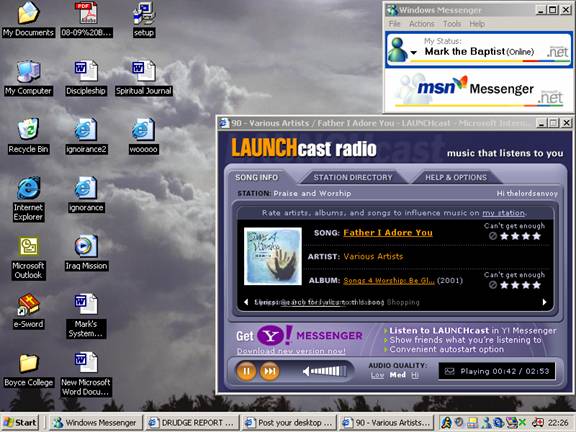This screenshot has width=576, height=432.
Task: Select the Microsoft Outlook desktop icon
Action: tap(28, 257)
